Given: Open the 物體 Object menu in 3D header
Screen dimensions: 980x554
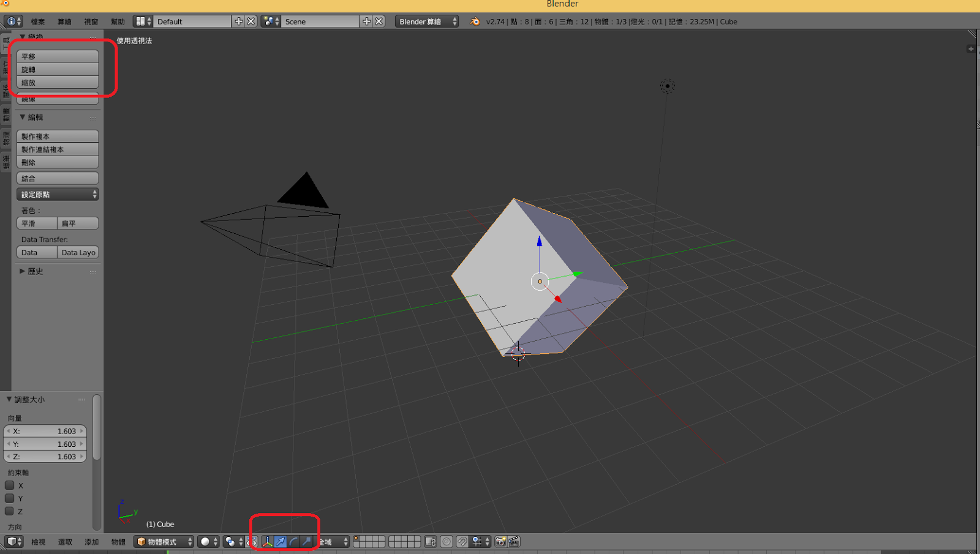Looking at the screenshot, I should 118,542.
